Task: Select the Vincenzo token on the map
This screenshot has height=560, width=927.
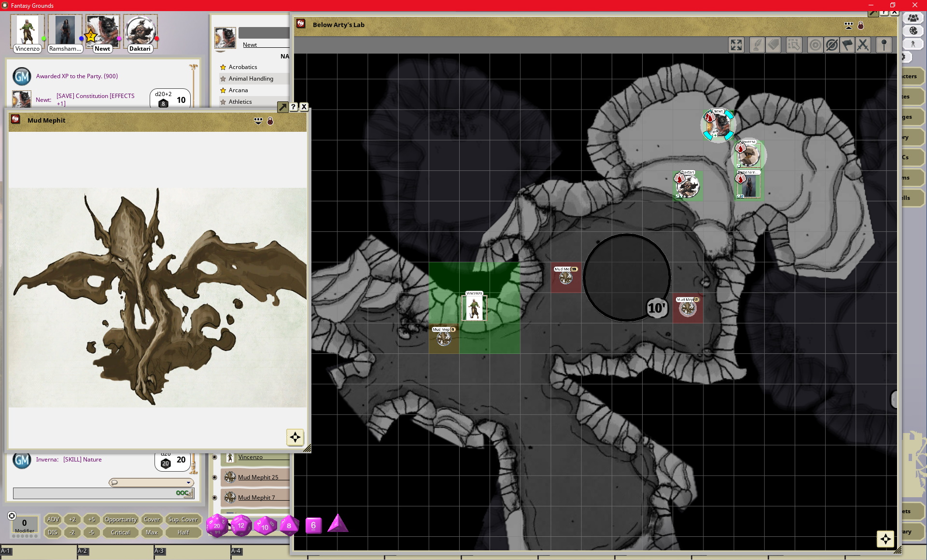Action: click(474, 308)
